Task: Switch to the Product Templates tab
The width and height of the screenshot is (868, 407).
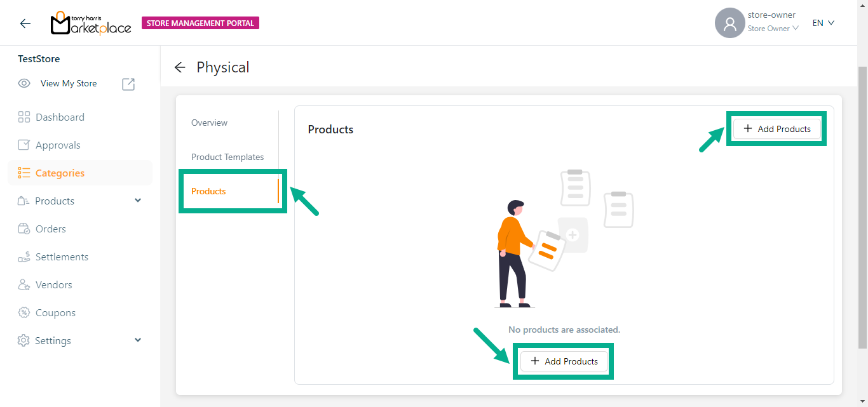Action: [x=227, y=157]
